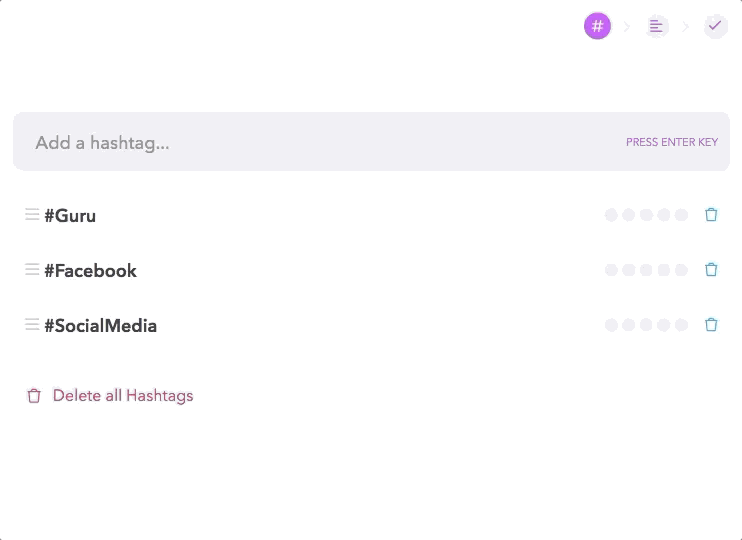The height and width of the screenshot is (540, 742).
Task: Click the reorder handle beside #SocialMedia
Action: pyautogui.click(x=32, y=324)
